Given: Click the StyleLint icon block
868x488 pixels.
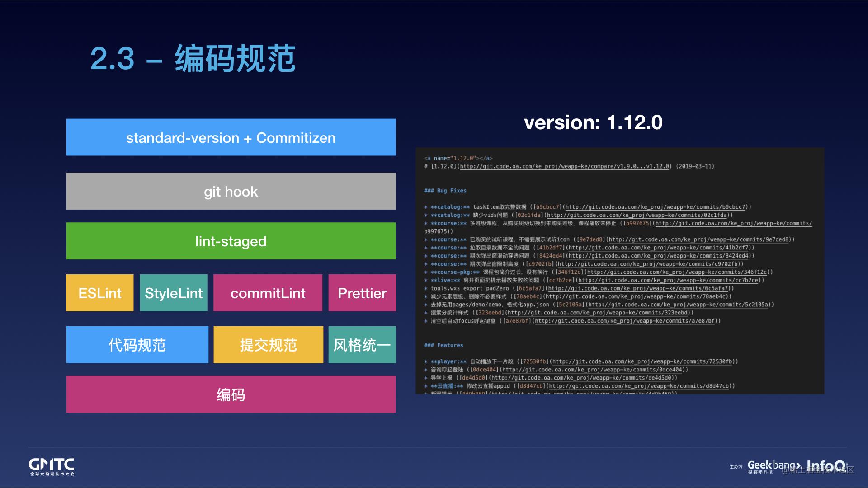Looking at the screenshot, I should click(x=174, y=292).
